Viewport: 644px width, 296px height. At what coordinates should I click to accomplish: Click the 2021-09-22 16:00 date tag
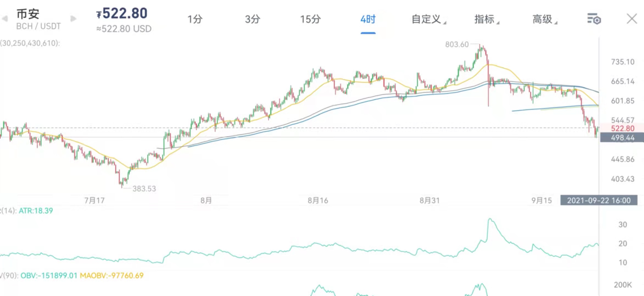pos(599,200)
